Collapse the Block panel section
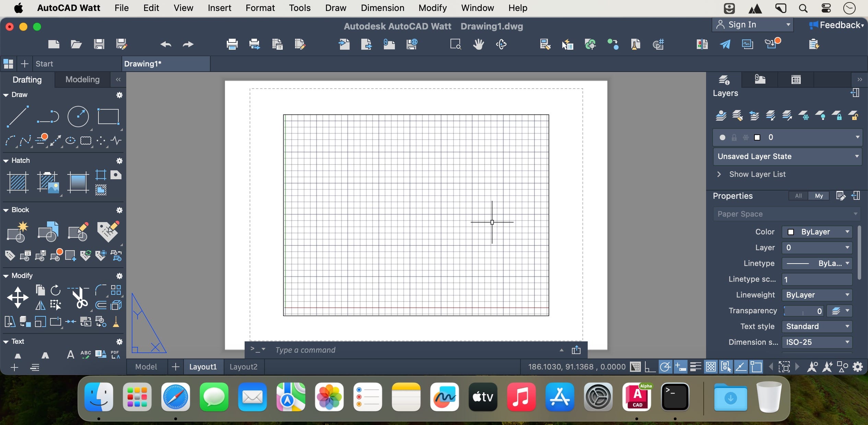Viewport: 868px width, 425px height. coord(6,210)
